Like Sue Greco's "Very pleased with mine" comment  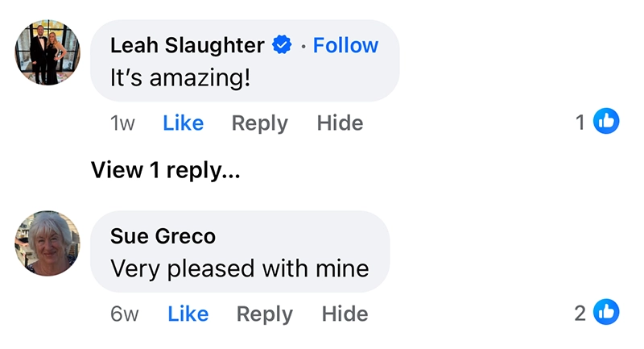[188, 314]
